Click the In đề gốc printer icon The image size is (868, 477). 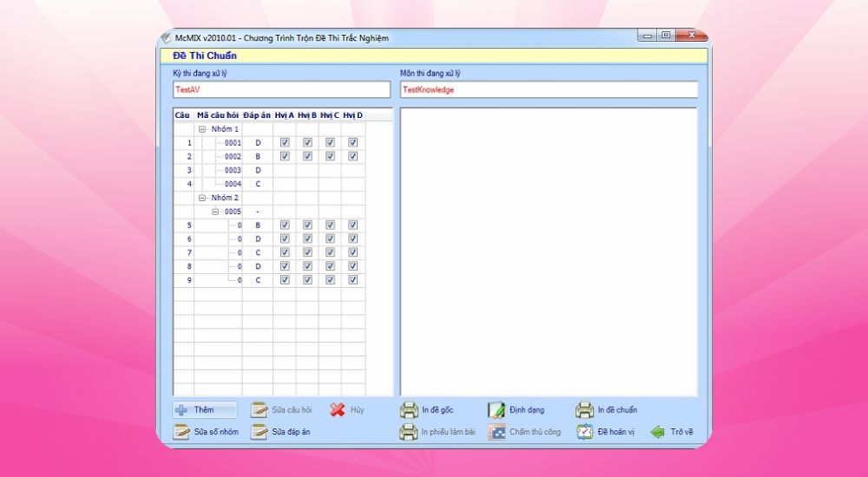[x=408, y=410]
